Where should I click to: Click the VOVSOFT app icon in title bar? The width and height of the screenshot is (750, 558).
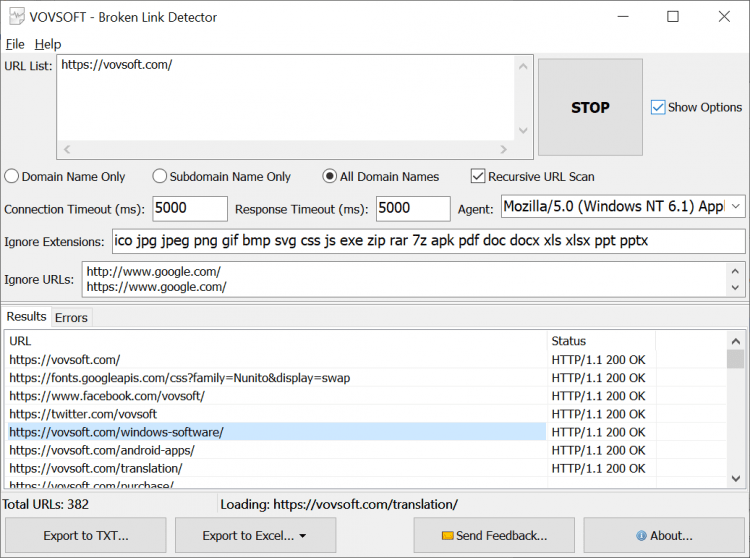[17, 17]
